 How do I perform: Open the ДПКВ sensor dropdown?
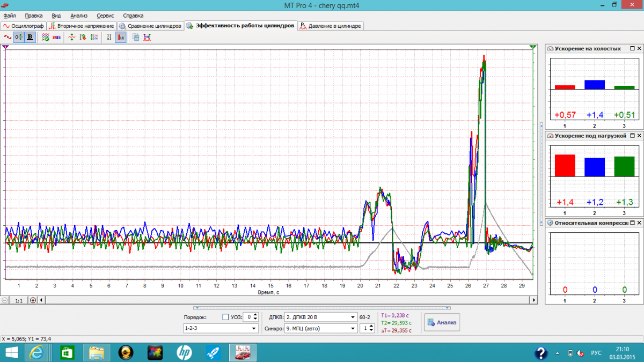[x=353, y=317]
